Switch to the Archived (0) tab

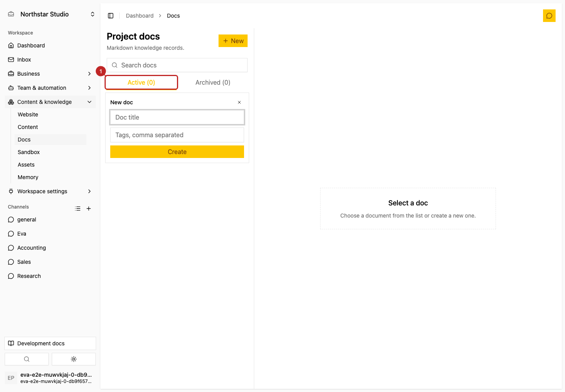213,82
